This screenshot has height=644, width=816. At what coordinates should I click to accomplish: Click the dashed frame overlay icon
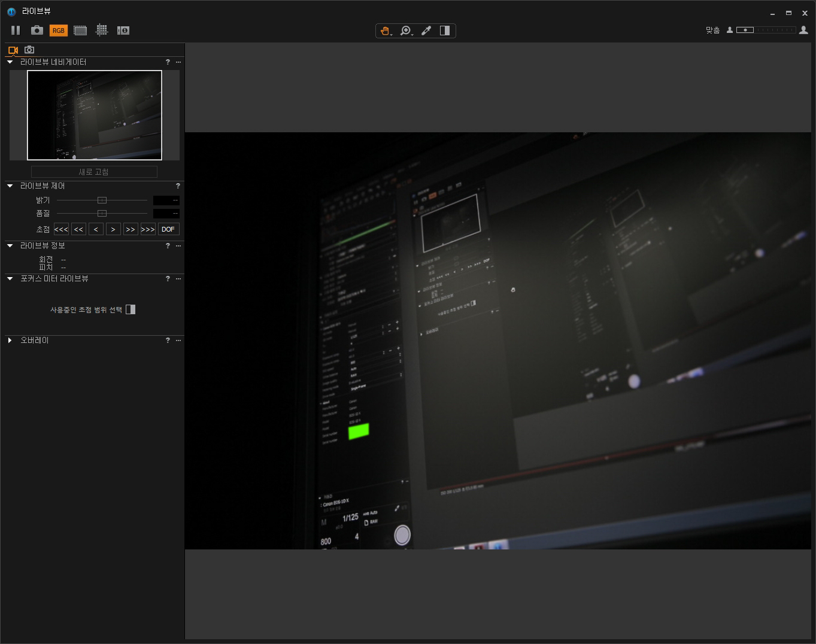pyautogui.click(x=80, y=31)
